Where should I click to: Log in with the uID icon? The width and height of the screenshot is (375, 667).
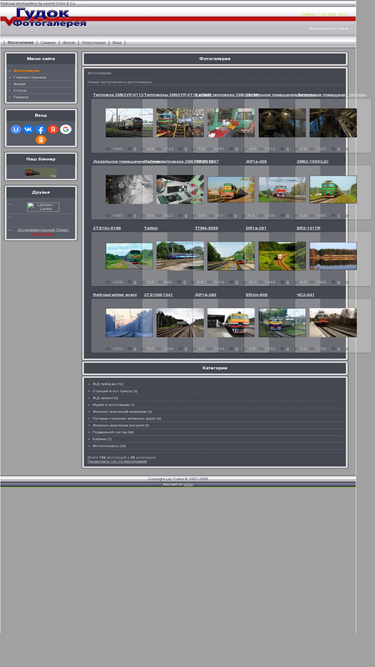click(x=16, y=129)
